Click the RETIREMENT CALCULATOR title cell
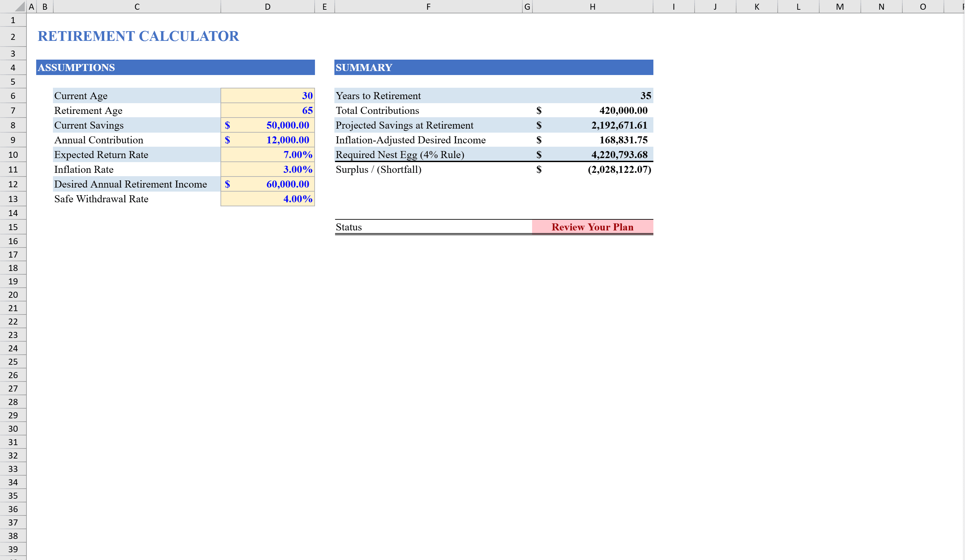Screen dimensions: 965x560 pos(138,36)
